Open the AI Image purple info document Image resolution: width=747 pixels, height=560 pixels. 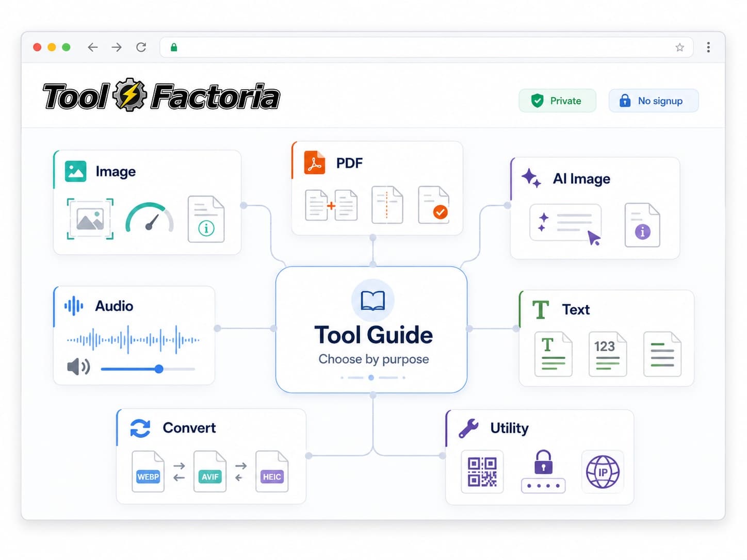(642, 225)
